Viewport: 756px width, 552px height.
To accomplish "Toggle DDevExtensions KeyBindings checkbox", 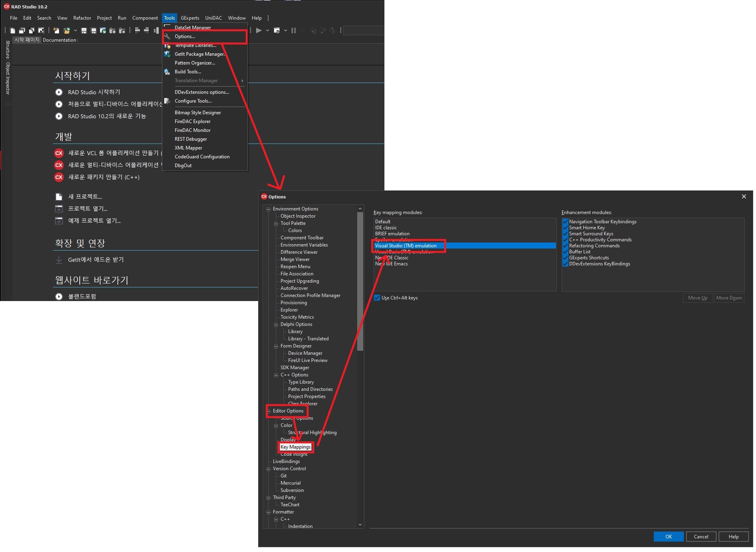I will pos(566,264).
